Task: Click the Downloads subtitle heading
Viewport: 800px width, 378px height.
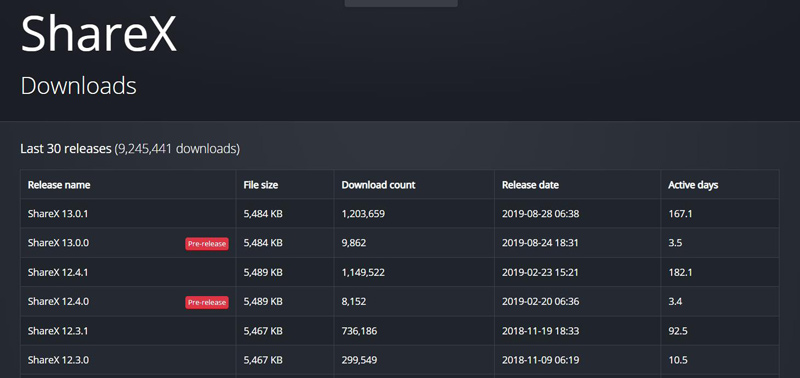Action: pos(79,86)
